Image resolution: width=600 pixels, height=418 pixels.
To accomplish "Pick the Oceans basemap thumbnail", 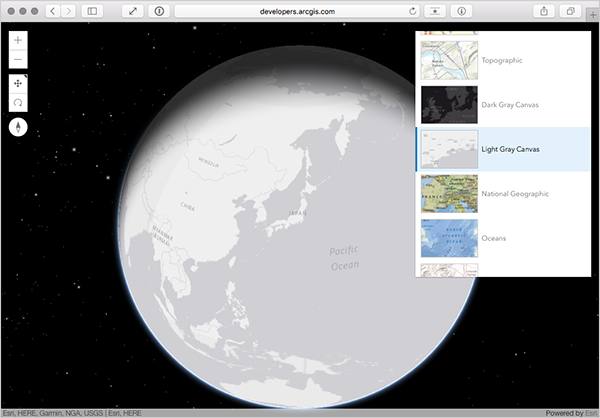I will 449,238.
